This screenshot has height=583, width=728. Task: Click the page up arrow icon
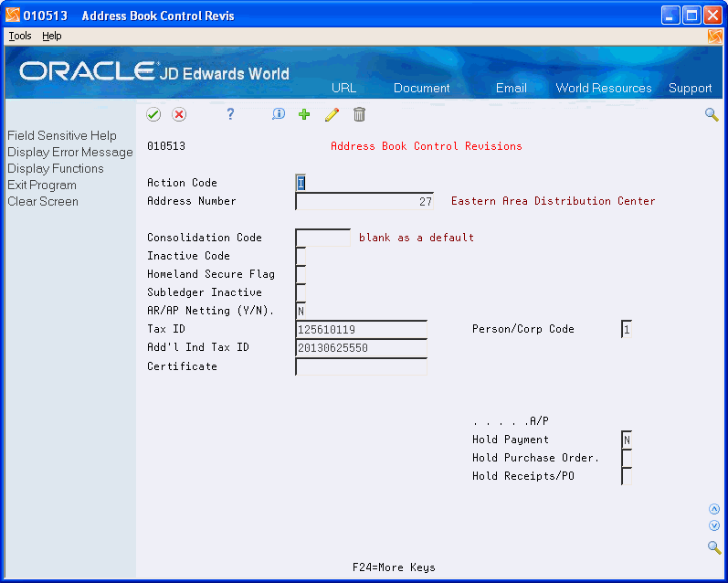click(x=714, y=509)
